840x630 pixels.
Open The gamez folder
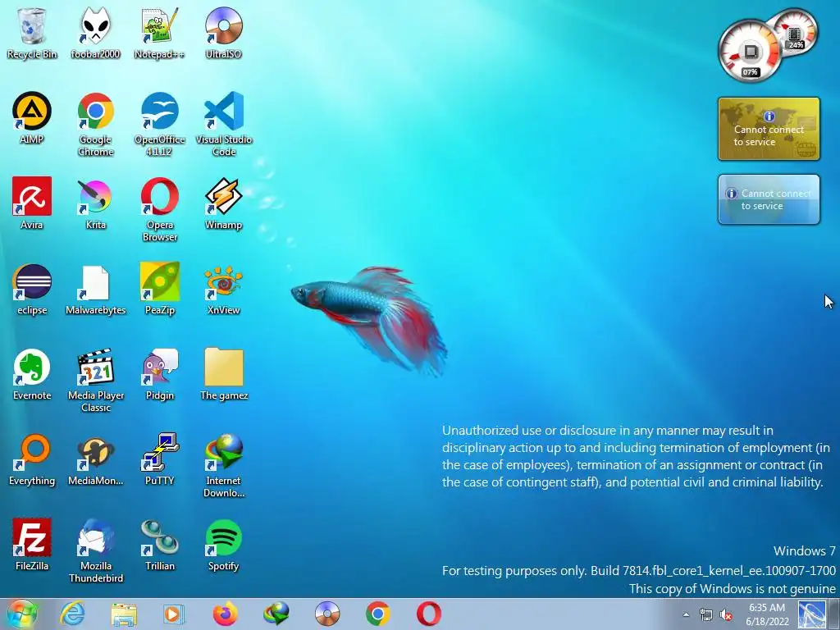tap(223, 374)
